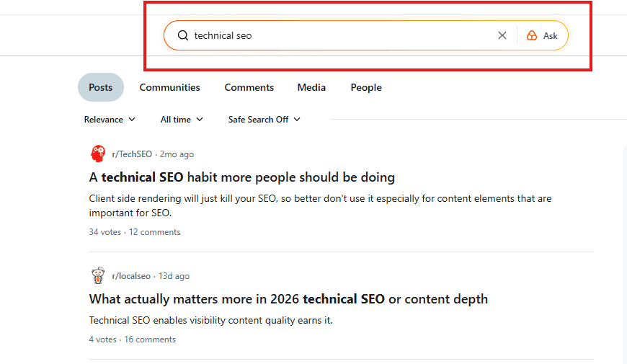
Task: Click the magnifier search icon
Action: click(183, 35)
